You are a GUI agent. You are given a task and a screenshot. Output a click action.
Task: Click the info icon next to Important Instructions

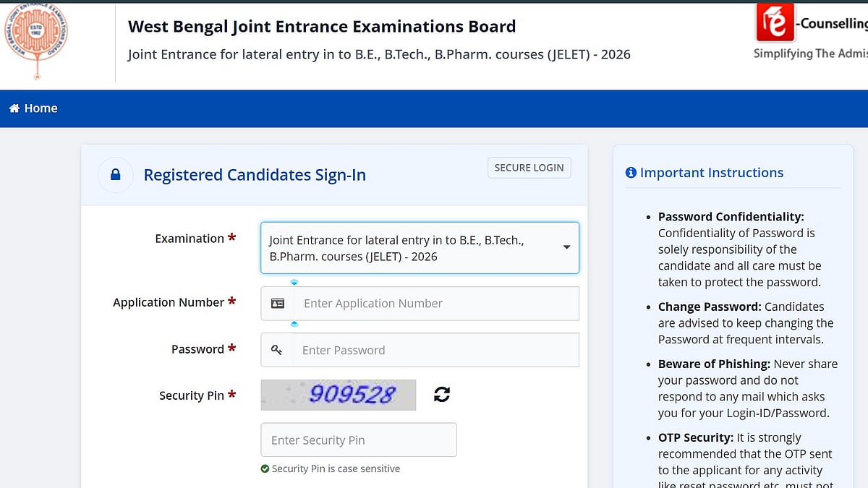pos(631,173)
